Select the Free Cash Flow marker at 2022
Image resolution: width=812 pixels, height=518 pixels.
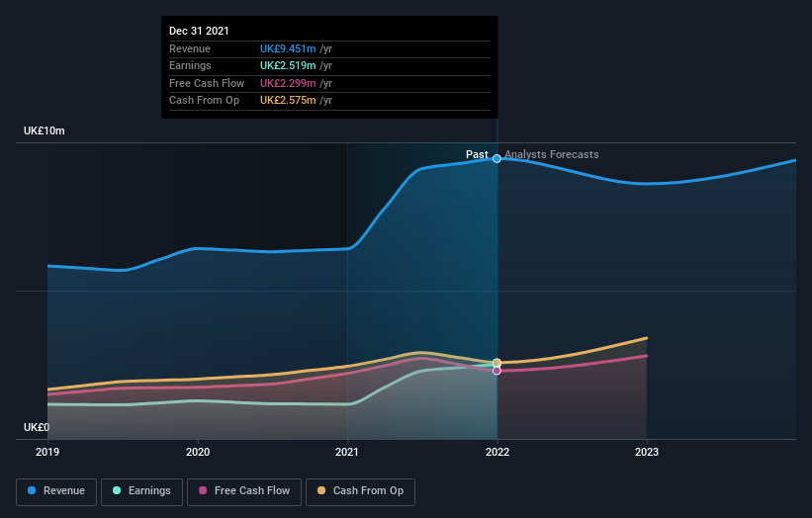point(496,371)
